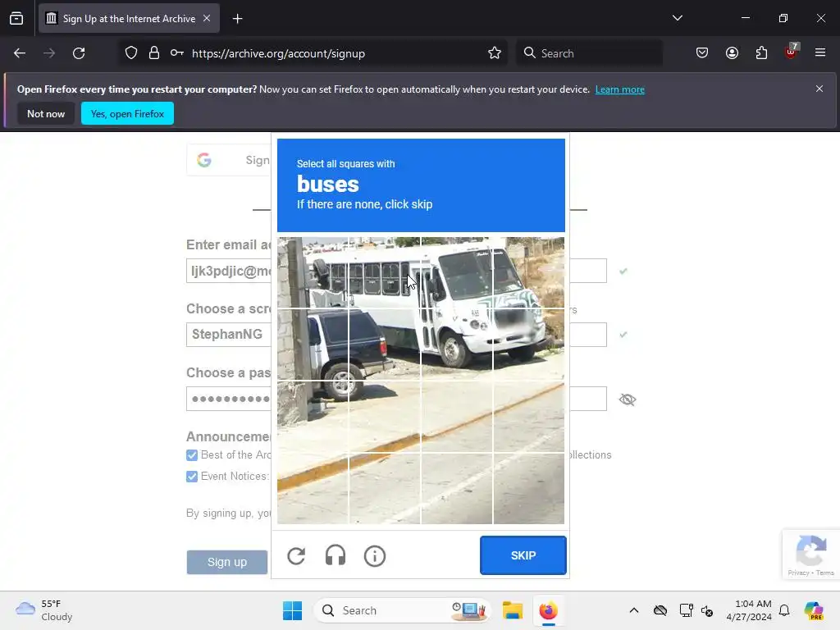Open muted volume tray icon

point(707,610)
